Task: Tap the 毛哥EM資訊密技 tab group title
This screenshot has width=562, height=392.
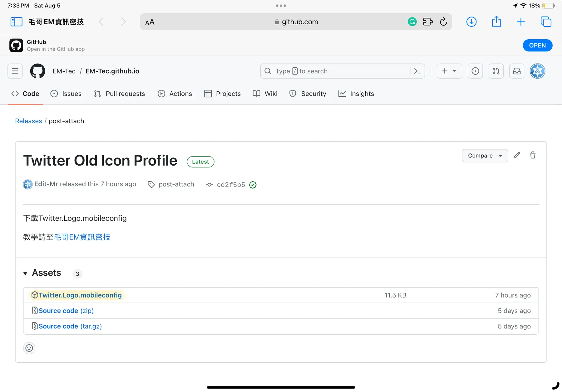Action: (56, 22)
